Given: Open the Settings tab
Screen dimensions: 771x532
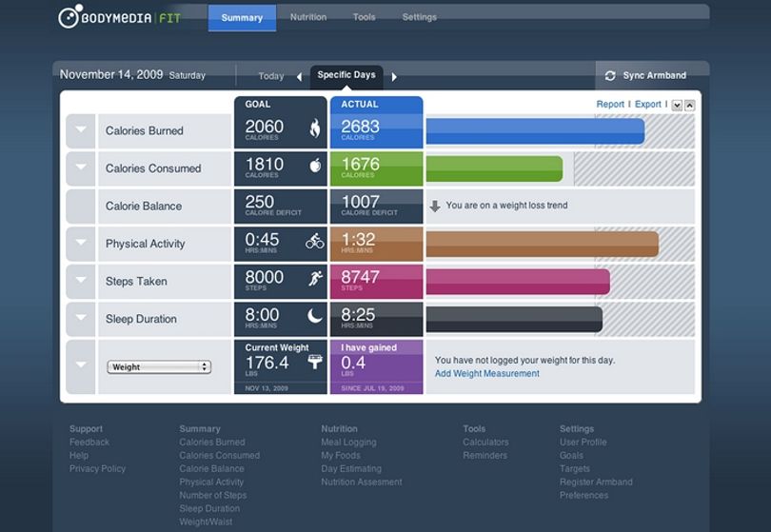Looking at the screenshot, I should tap(420, 17).
